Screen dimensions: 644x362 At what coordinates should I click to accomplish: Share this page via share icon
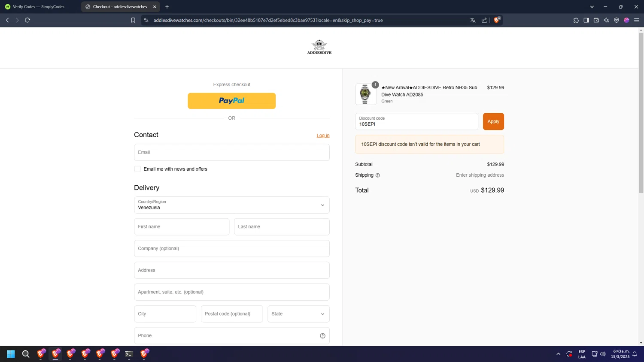(484, 20)
